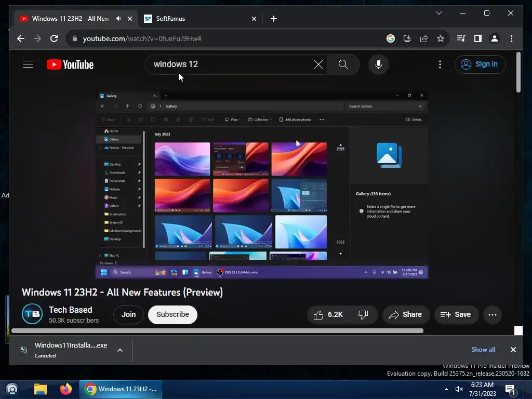This screenshot has height=399, width=532.
Task: Bookmark this tab with the star
Action: click(x=441, y=38)
